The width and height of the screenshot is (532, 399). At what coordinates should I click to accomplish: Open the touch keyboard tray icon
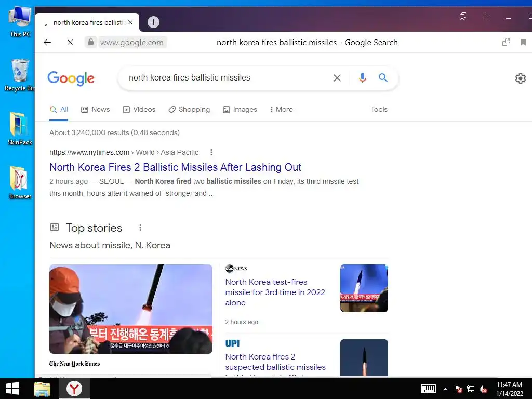coord(428,389)
